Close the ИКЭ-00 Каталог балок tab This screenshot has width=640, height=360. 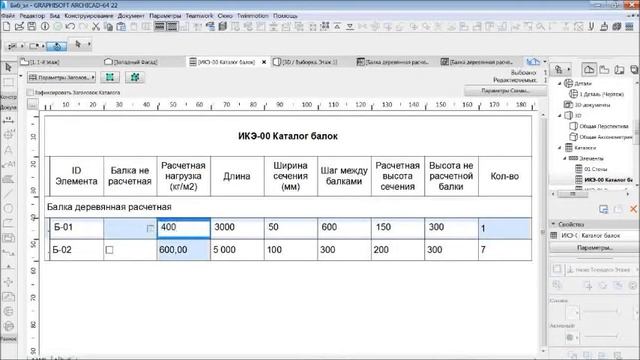[x=264, y=62]
